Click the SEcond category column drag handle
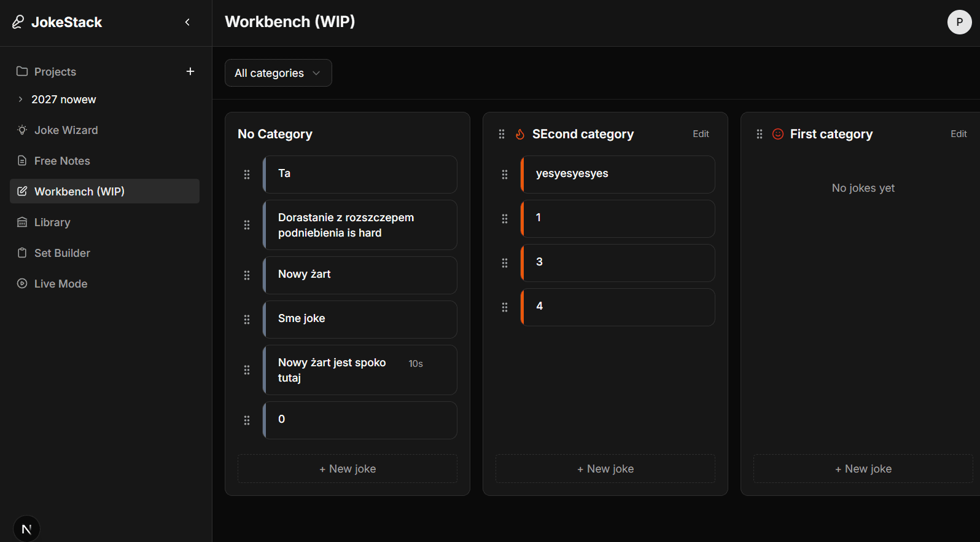 coord(502,134)
